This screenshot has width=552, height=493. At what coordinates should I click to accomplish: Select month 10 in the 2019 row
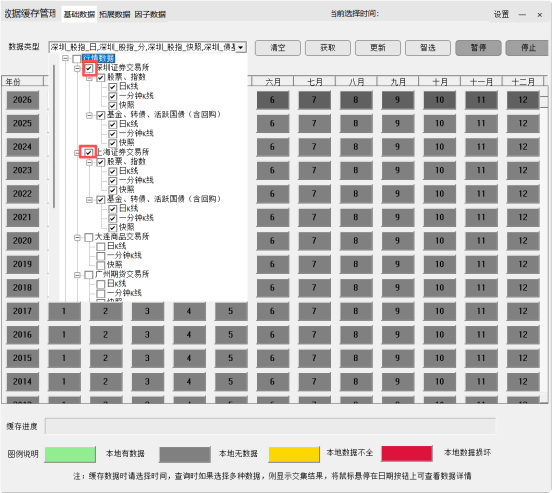(x=440, y=264)
